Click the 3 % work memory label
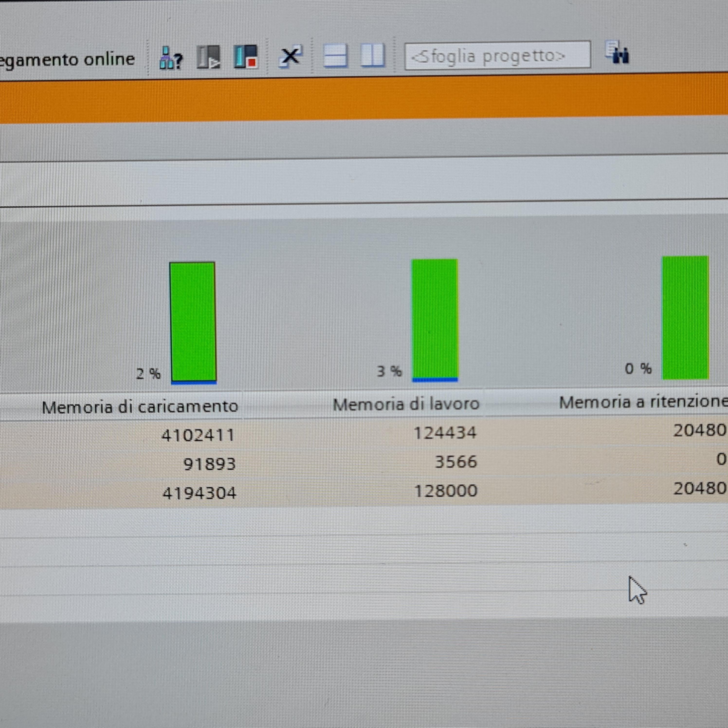 389,371
